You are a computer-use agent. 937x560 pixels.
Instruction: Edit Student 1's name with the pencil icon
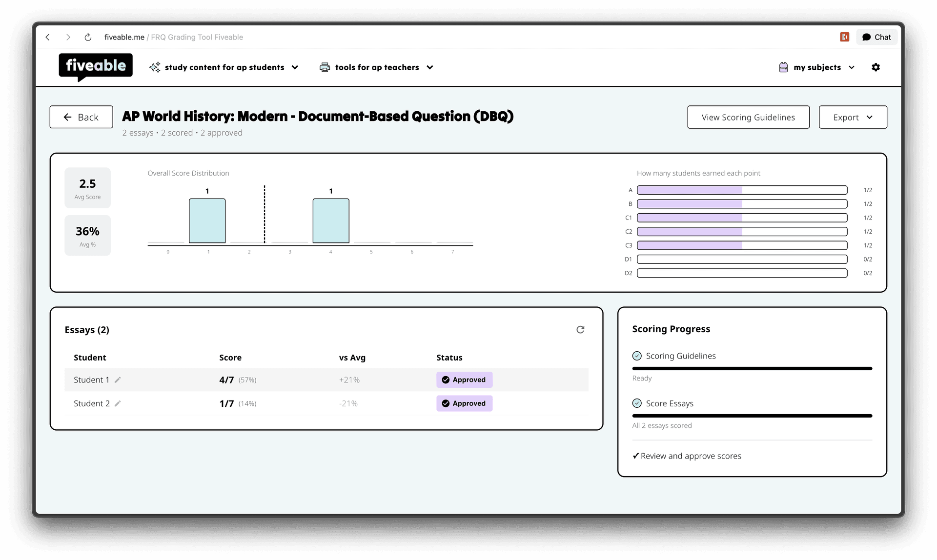pyautogui.click(x=118, y=380)
